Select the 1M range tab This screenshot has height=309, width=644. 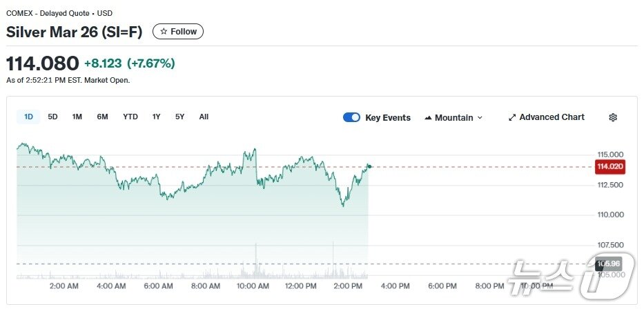pyautogui.click(x=77, y=117)
